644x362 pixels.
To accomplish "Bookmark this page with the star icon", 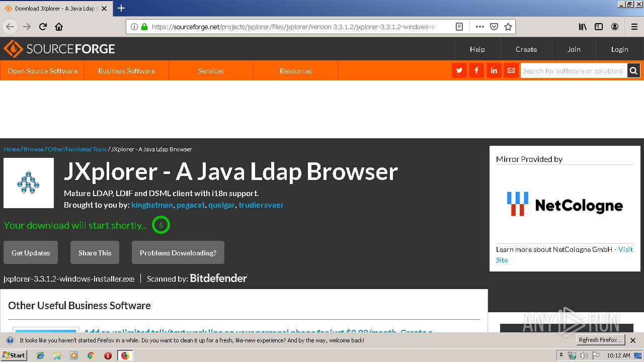I will pos(508,27).
